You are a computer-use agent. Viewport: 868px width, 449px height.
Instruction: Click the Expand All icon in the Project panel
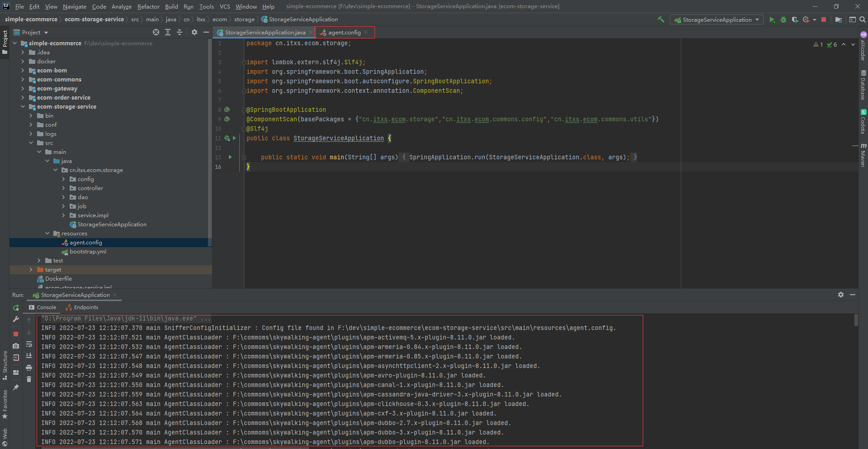click(168, 32)
